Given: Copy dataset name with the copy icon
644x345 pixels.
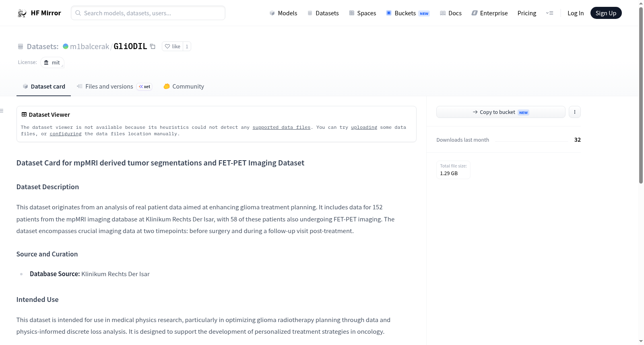Looking at the screenshot, I should point(153,46).
